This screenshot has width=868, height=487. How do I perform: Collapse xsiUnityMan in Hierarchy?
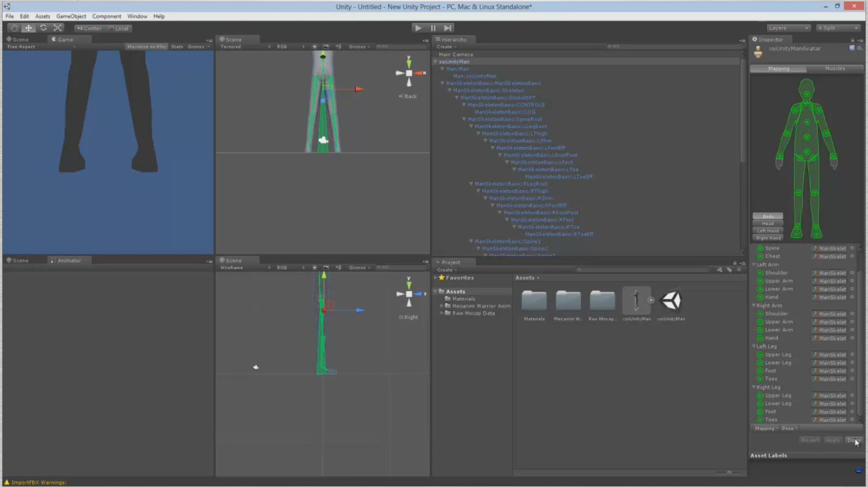click(436, 62)
